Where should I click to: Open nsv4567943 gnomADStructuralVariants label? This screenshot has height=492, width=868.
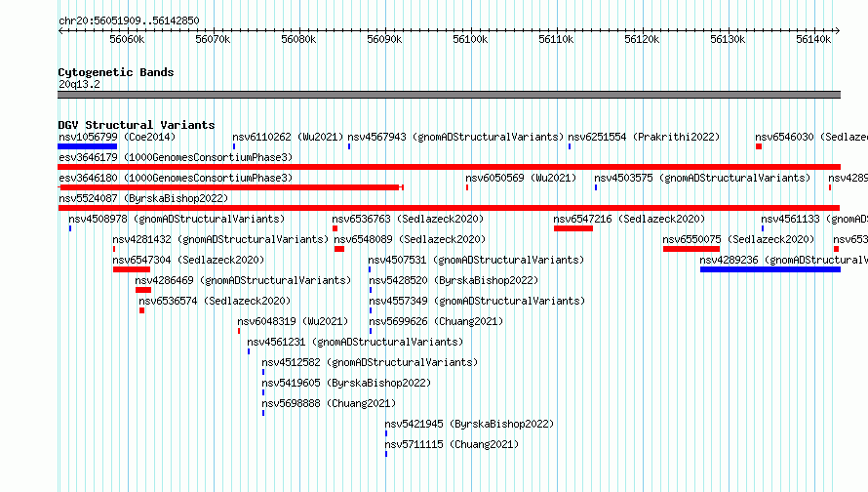tap(455, 137)
